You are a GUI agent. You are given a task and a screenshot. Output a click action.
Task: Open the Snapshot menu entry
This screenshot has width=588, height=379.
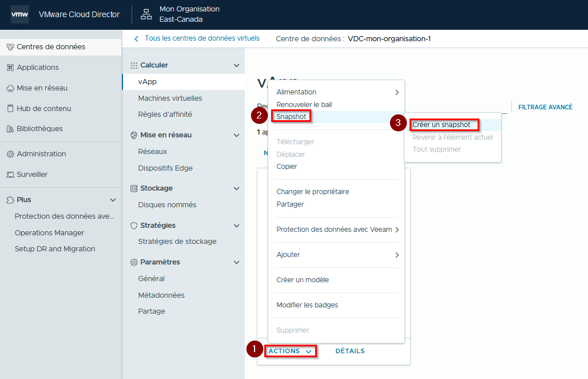[291, 117]
